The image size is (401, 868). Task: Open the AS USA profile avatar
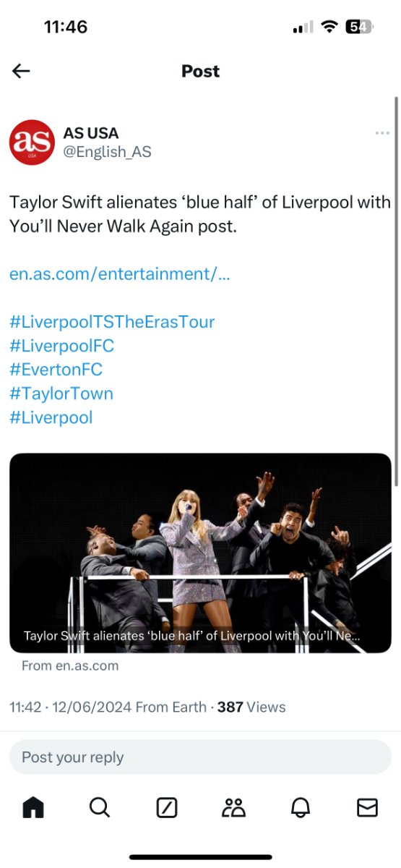click(x=33, y=142)
